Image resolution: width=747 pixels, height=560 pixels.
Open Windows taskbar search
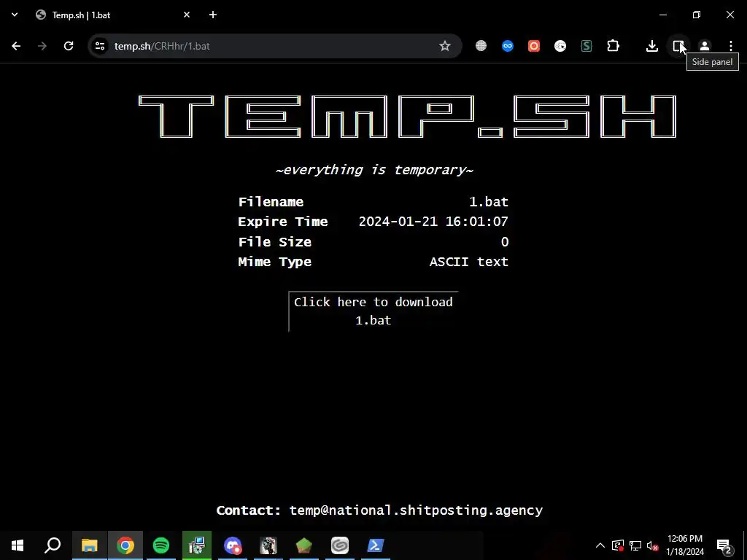coord(53,545)
